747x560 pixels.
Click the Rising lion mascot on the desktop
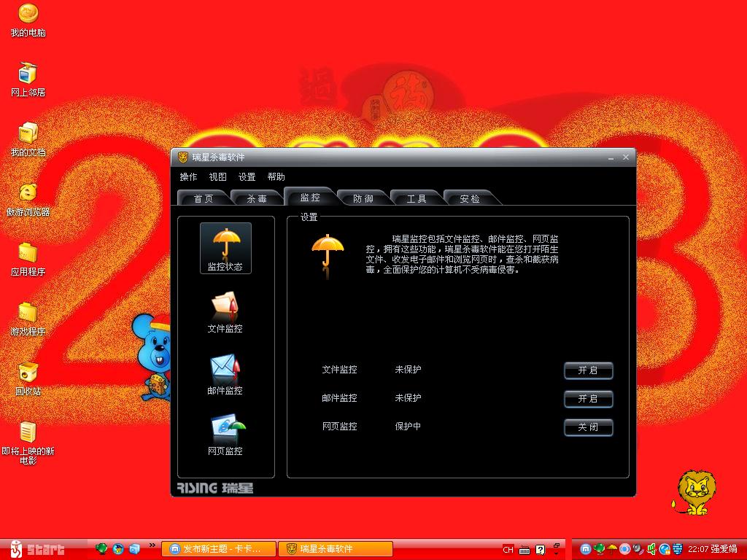point(694,492)
